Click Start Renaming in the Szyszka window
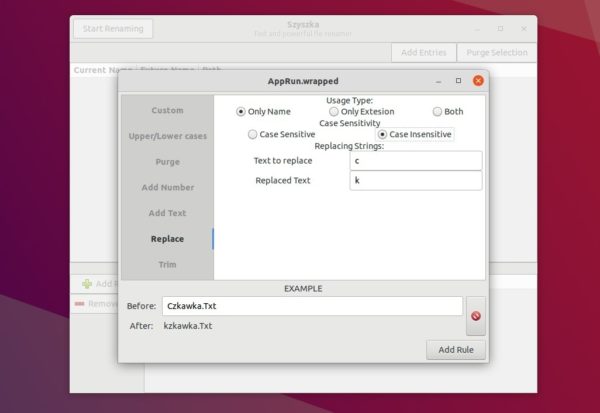Screen dimensions: 600x413 pos(113,29)
